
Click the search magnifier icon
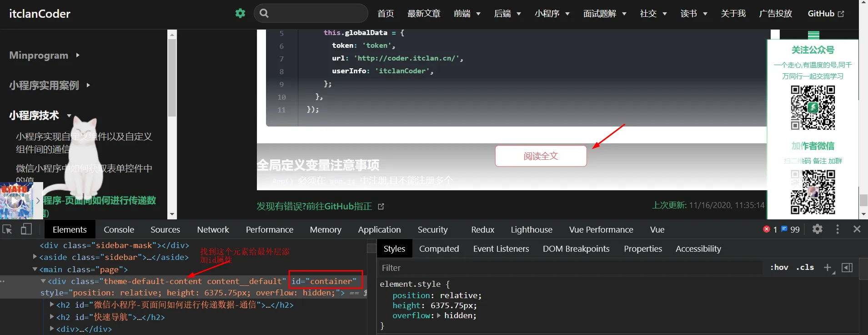264,13
